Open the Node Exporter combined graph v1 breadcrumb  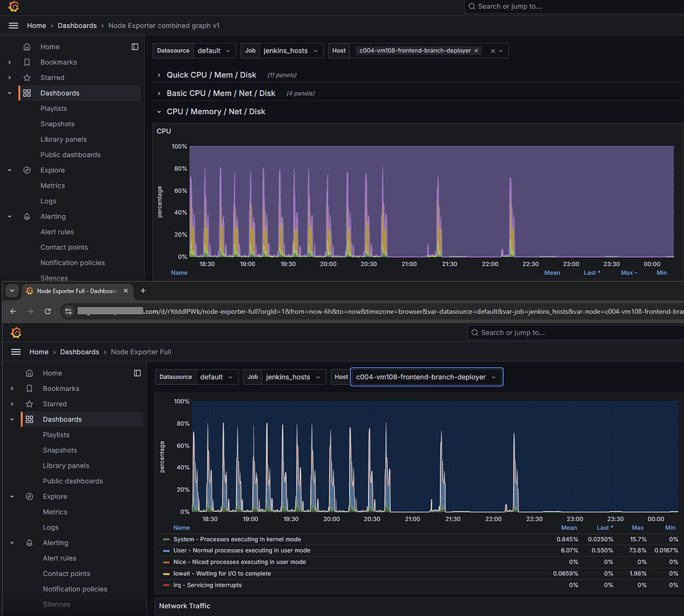(164, 26)
